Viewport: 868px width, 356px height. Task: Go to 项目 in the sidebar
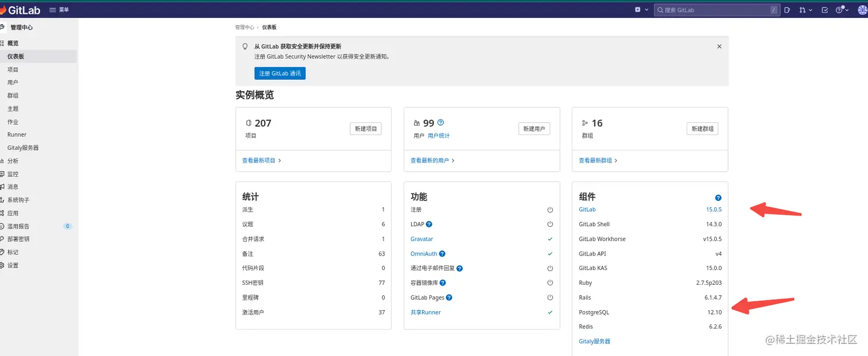tap(13, 69)
